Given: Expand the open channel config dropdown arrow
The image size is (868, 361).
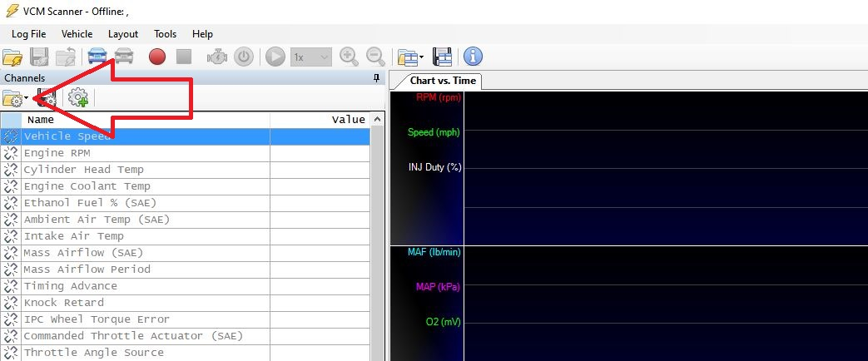Looking at the screenshot, I should 27,98.
